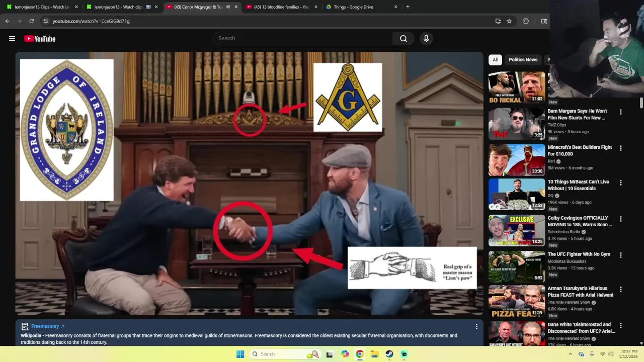Viewport: 644px width, 362px height.
Task: Click the YouTube search magnifier button
Action: [404, 39]
